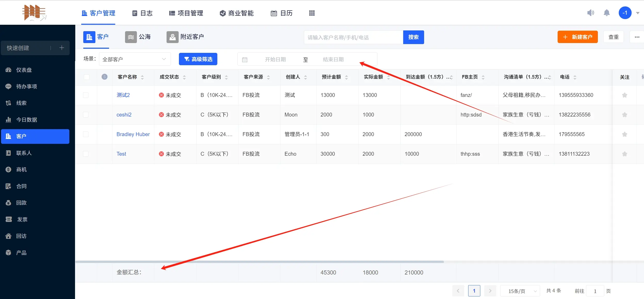Tick the select-all header checkbox
644x299 pixels.
coord(87,77)
